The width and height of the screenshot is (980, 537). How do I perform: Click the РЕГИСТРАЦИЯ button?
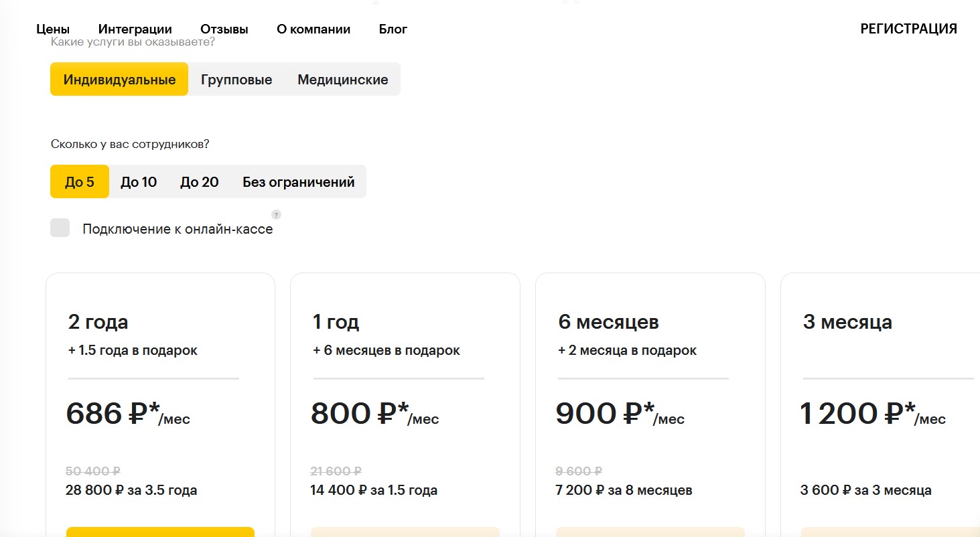point(908,29)
